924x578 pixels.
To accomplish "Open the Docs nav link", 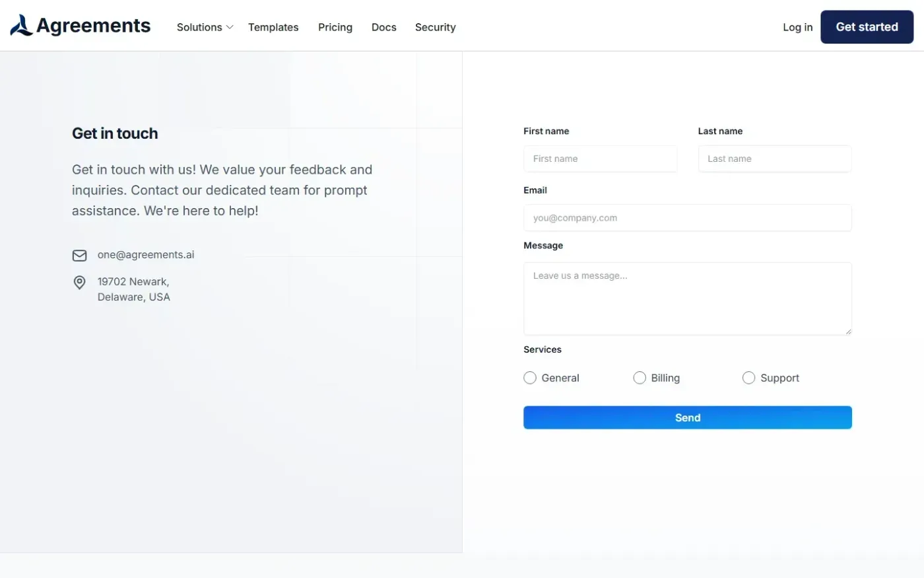I will click(x=384, y=27).
